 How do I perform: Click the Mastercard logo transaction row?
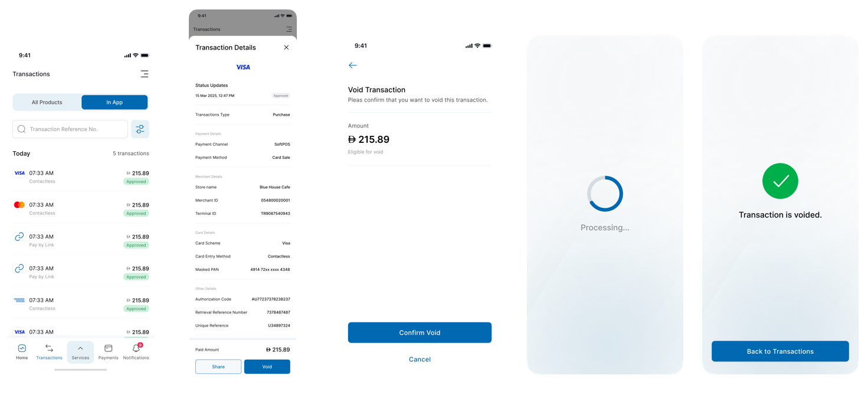[81, 208]
